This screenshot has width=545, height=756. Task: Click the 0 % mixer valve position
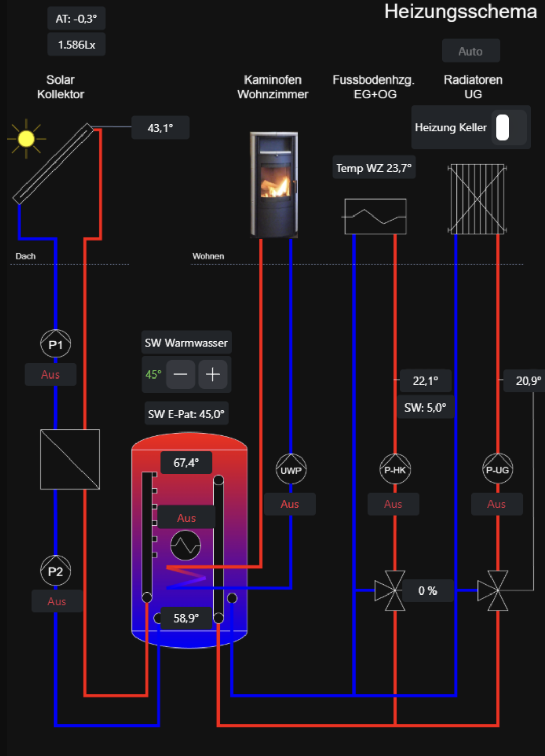click(427, 590)
